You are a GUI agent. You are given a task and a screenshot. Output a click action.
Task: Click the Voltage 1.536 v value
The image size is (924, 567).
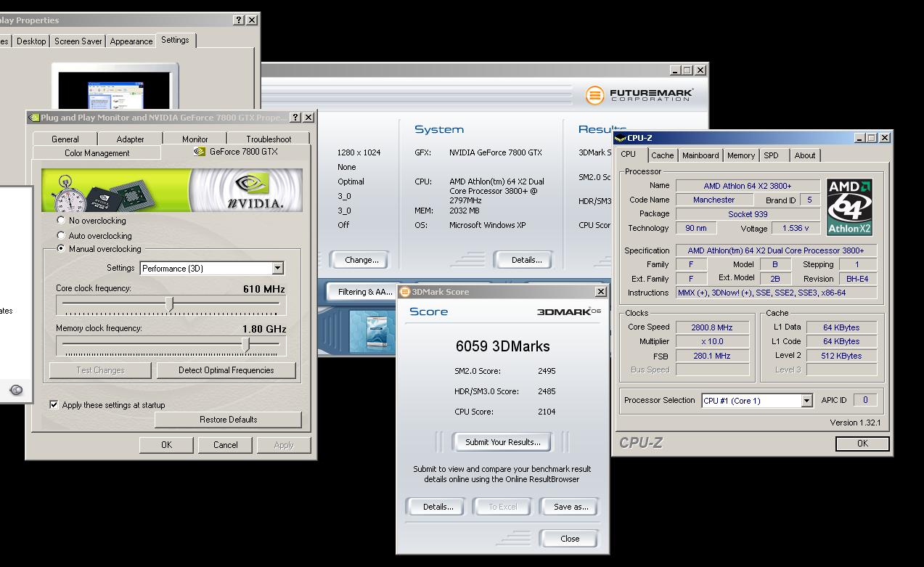pyautogui.click(x=796, y=228)
